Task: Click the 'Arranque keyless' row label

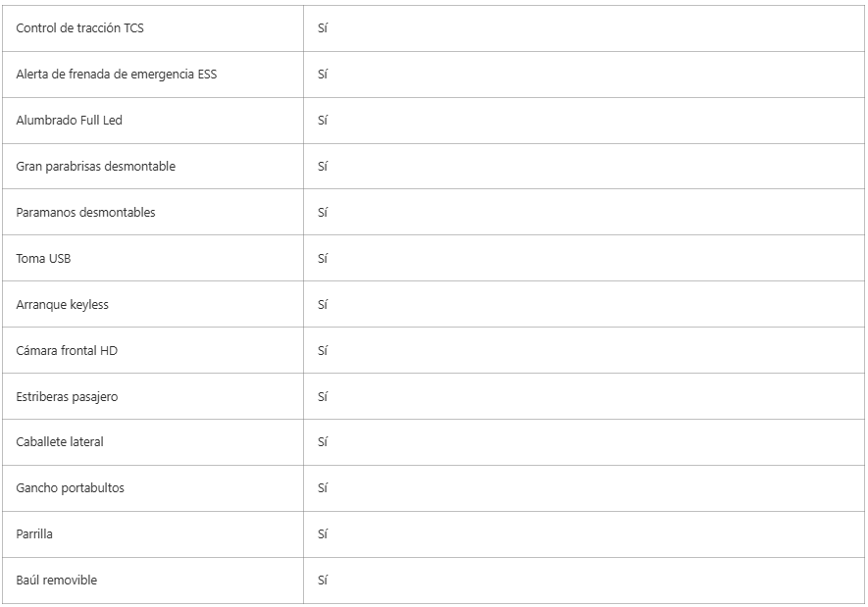Action: coord(62,305)
